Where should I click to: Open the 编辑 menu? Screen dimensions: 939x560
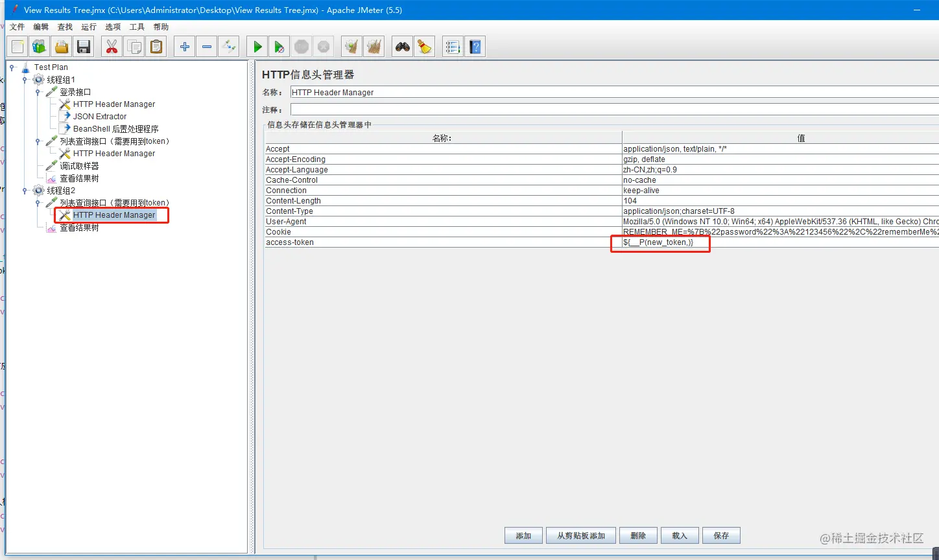click(41, 27)
